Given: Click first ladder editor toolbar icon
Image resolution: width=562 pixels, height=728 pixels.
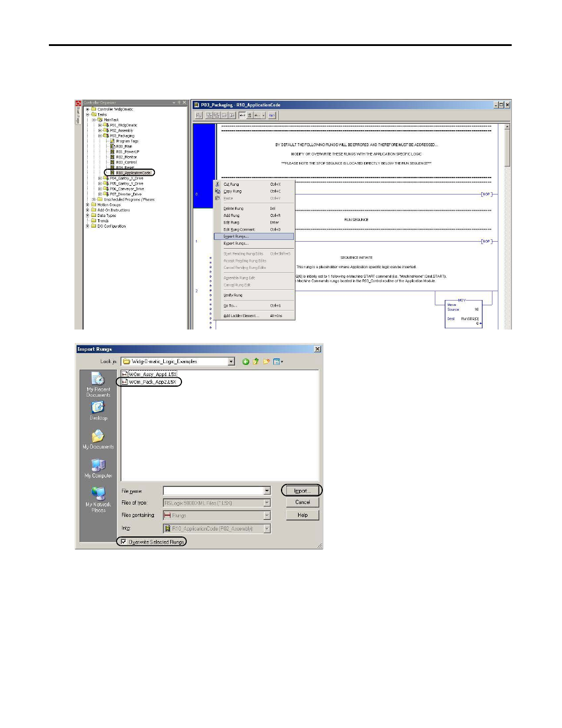Looking at the screenshot, I should click(199, 115).
